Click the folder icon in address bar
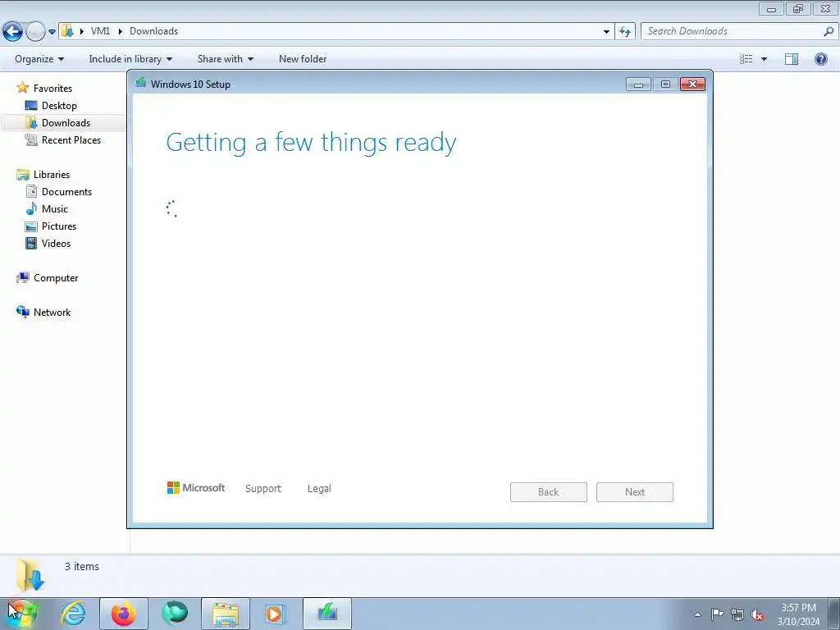This screenshot has height=630, width=840. pos(67,31)
